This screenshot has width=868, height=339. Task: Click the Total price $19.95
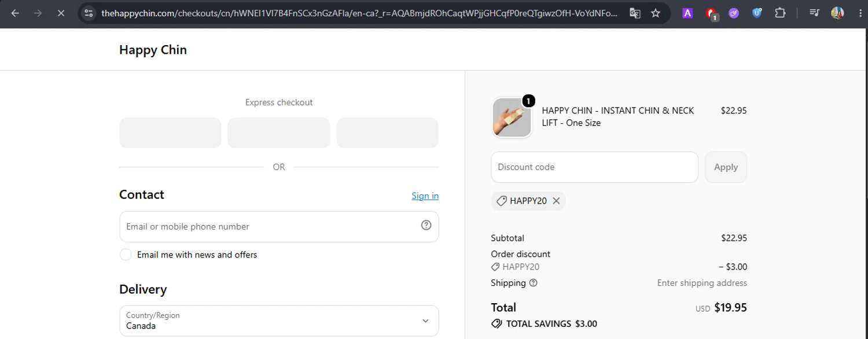point(730,307)
